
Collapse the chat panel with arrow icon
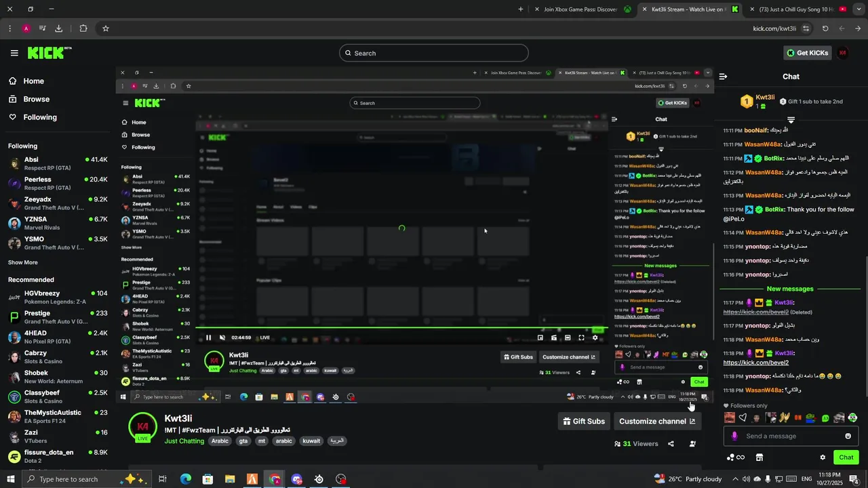[723, 77]
